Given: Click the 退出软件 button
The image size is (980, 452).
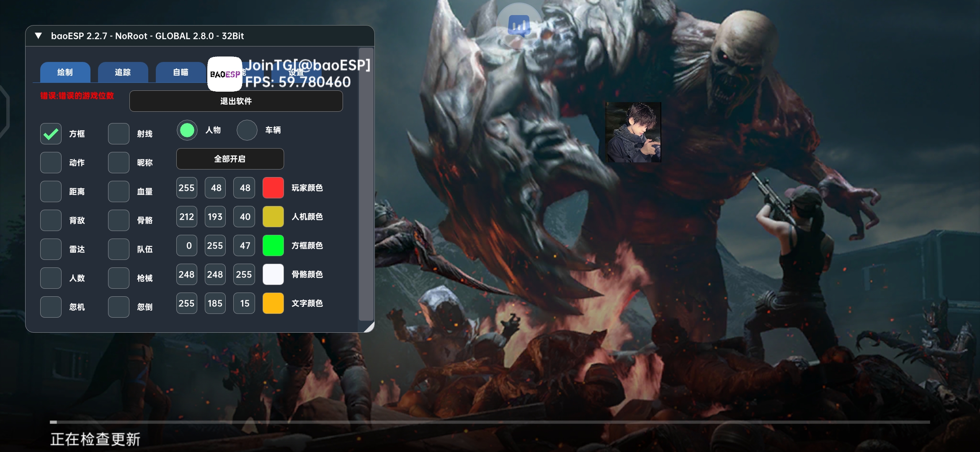Looking at the screenshot, I should click(236, 101).
